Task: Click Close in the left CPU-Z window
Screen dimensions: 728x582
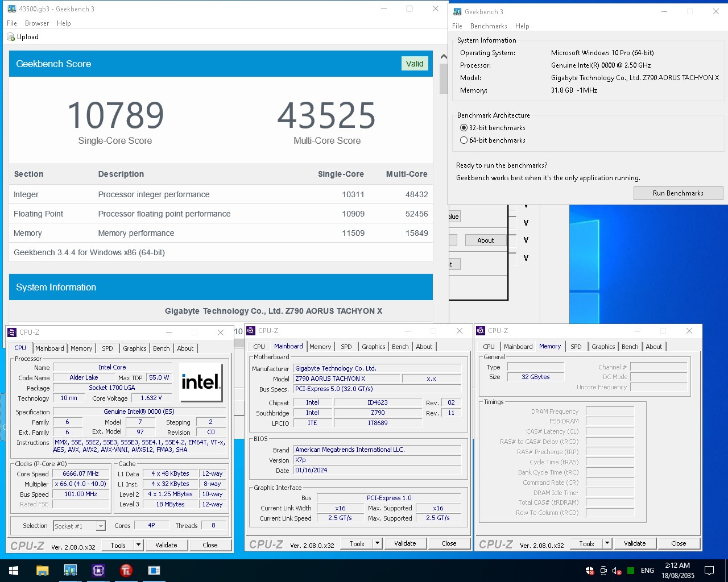Action: pos(210,545)
